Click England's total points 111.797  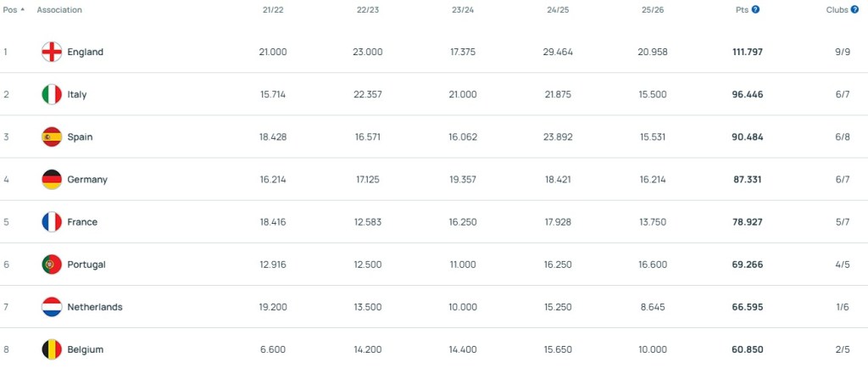[x=747, y=52]
